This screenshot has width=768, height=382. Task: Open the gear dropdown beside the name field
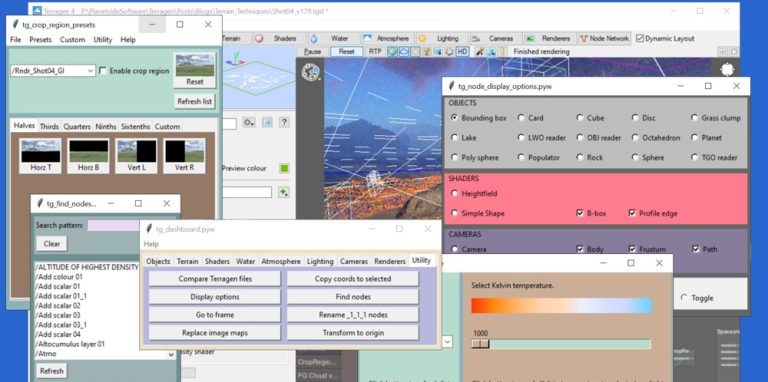[x=249, y=122]
